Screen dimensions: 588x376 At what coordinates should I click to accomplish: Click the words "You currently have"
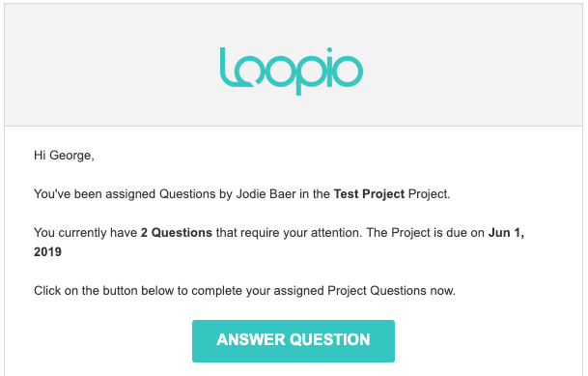(x=86, y=233)
